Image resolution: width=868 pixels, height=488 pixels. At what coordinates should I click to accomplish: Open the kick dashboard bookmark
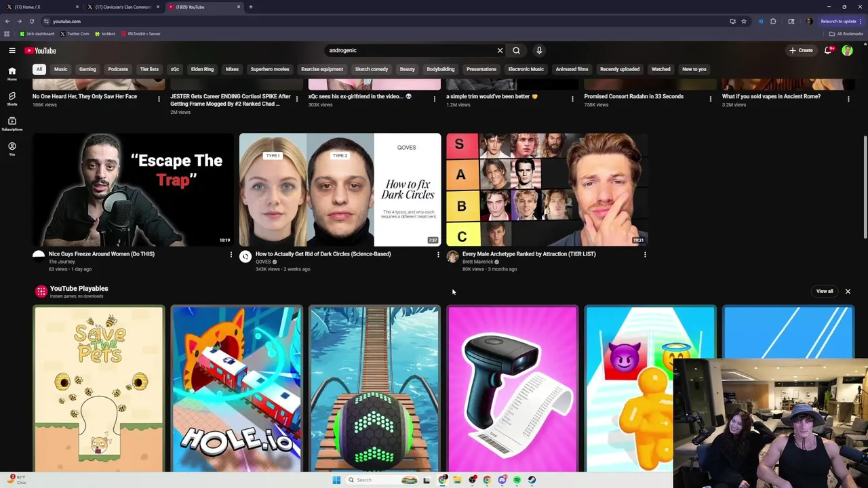[x=37, y=33]
